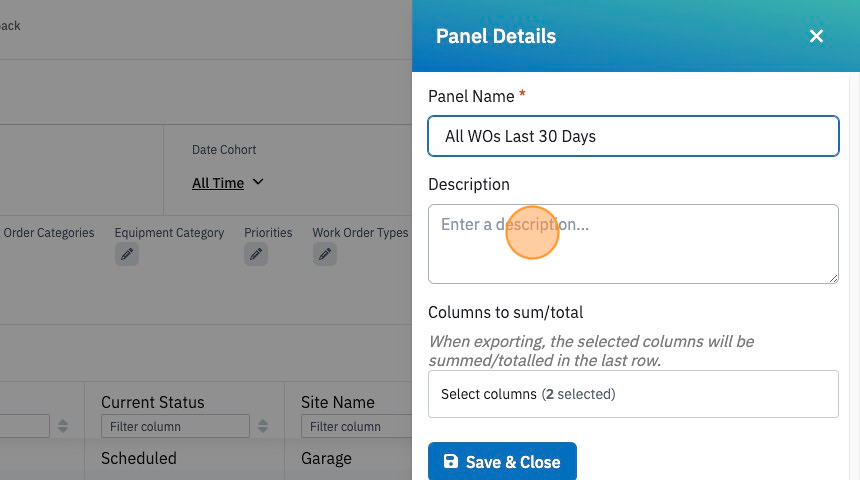Focus the Panel Name input field
The height and width of the screenshot is (480, 860).
click(x=633, y=136)
